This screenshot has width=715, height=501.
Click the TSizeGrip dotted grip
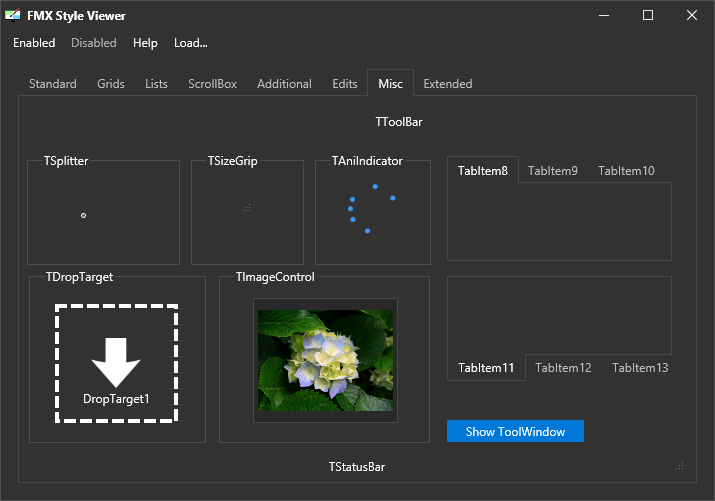point(247,208)
